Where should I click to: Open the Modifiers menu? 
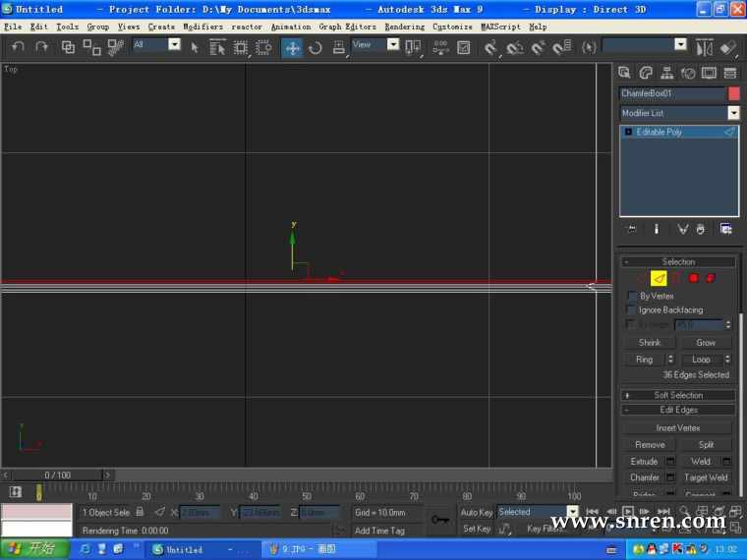[202, 28]
